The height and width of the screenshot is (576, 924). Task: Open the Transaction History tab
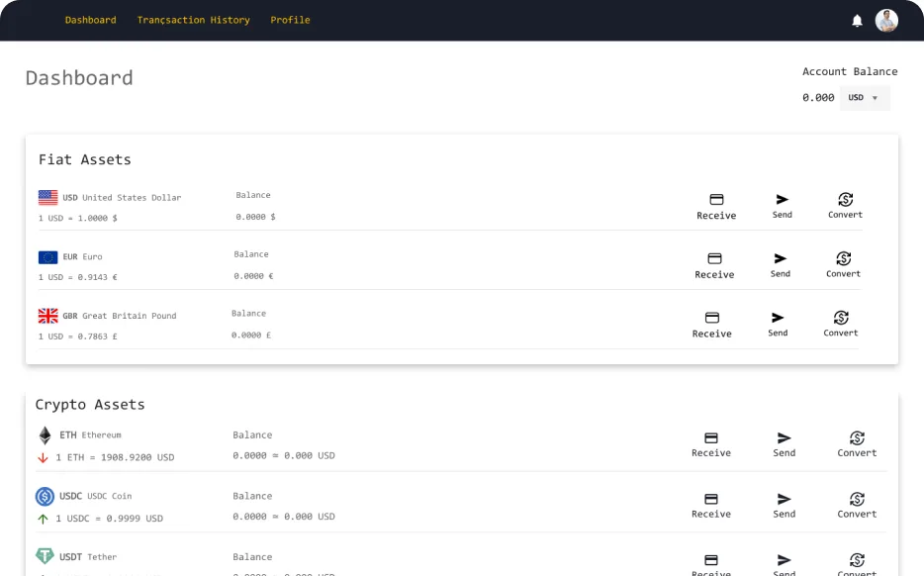193,20
